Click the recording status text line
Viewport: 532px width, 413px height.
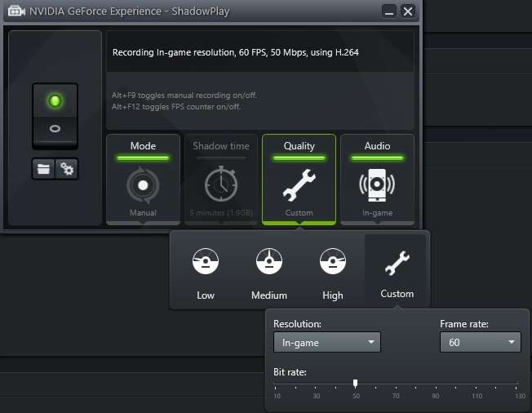236,52
